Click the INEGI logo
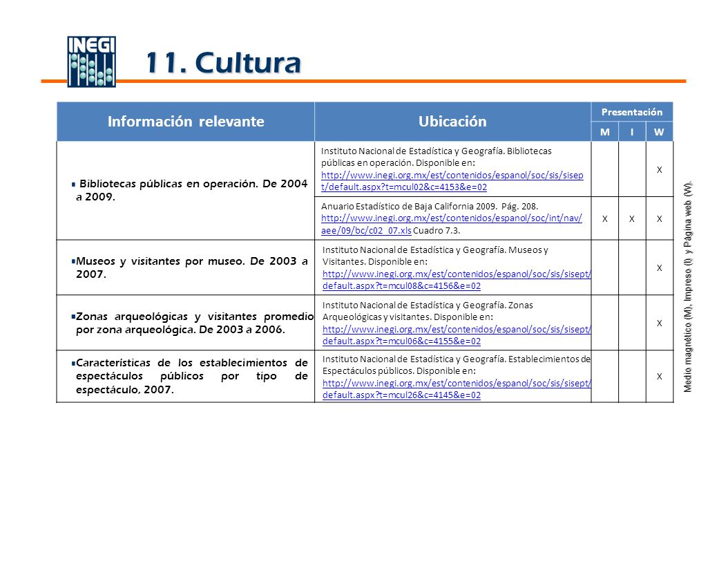The width and height of the screenshot is (728, 564). click(x=91, y=62)
